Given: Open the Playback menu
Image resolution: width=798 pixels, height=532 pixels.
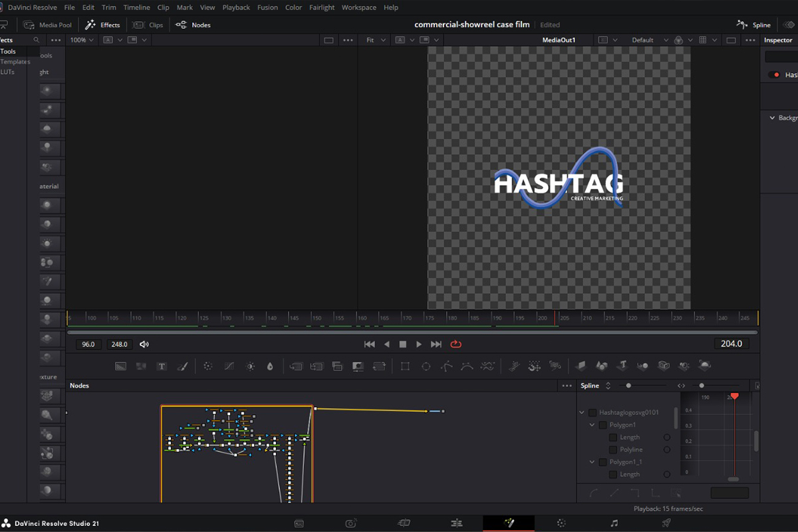Looking at the screenshot, I should click(x=236, y=7).
